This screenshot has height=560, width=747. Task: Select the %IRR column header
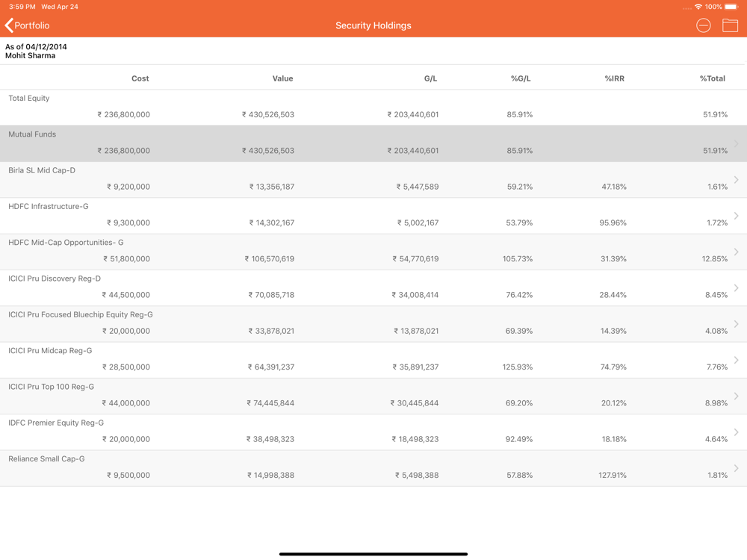coord(614,78)
